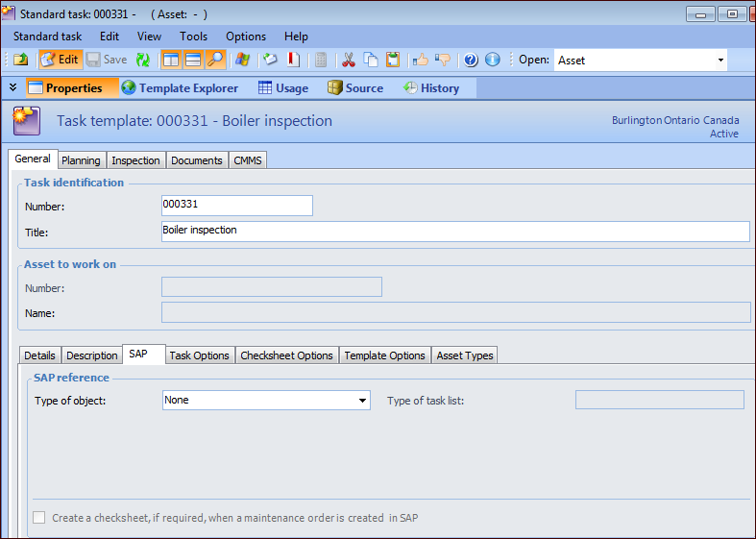
Task: Click the Cut scissors icon
Action: [348, 60]
